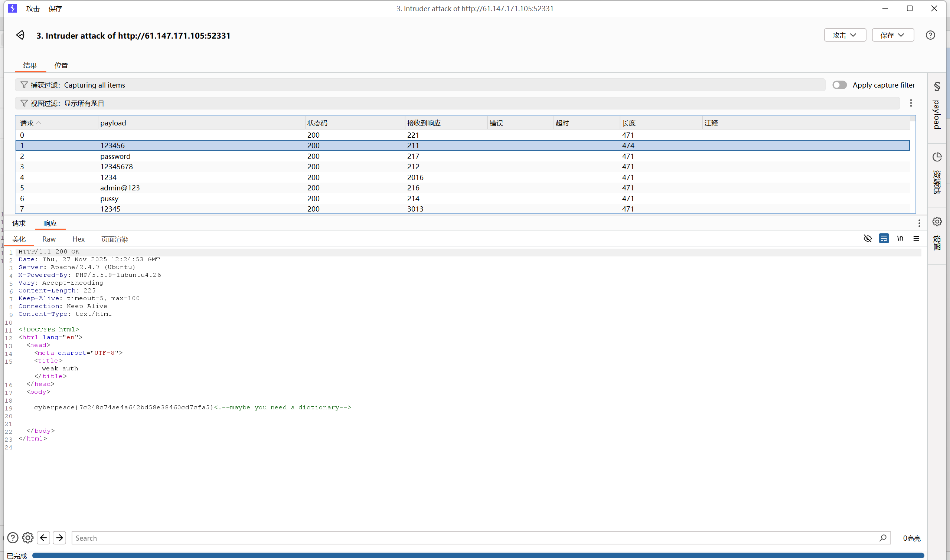
Task: Toggle show newline characters \n button
Action: [900, 239]
